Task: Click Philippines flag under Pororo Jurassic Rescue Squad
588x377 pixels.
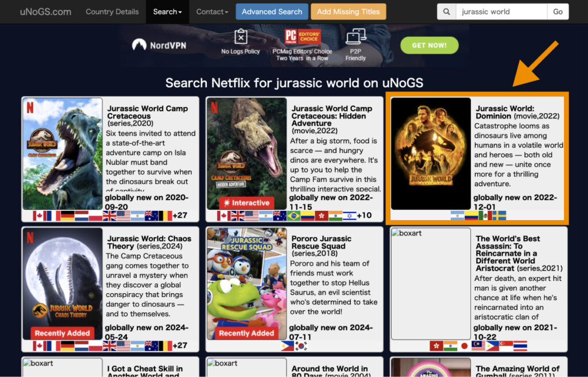Action: (287, 346)
